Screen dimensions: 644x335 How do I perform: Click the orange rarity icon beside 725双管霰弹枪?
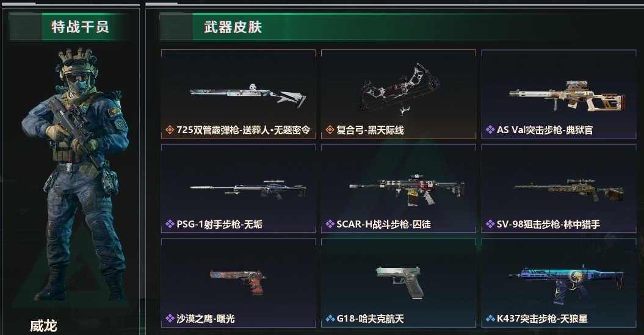point(170,130)
